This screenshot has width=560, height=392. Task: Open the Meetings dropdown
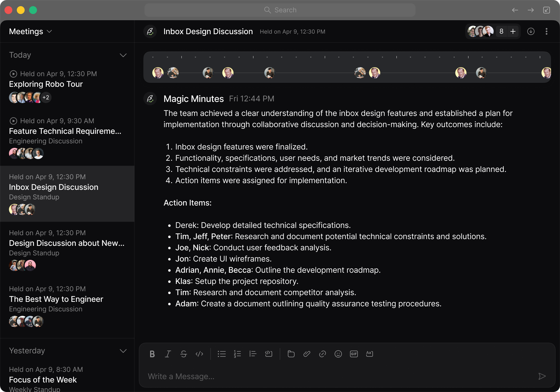30,31
